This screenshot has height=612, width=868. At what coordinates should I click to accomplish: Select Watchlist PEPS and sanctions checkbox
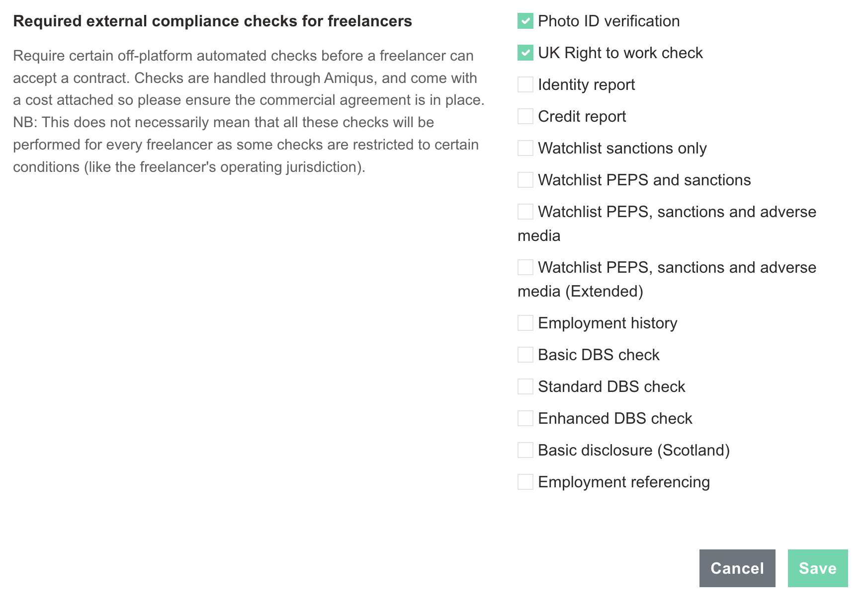(525, 180)
